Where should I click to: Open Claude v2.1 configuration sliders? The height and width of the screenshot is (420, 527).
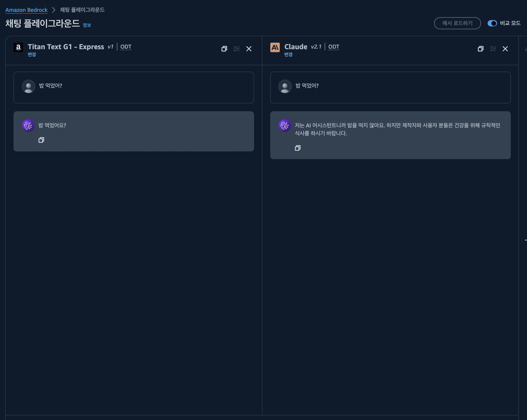(x=493, y=49)
